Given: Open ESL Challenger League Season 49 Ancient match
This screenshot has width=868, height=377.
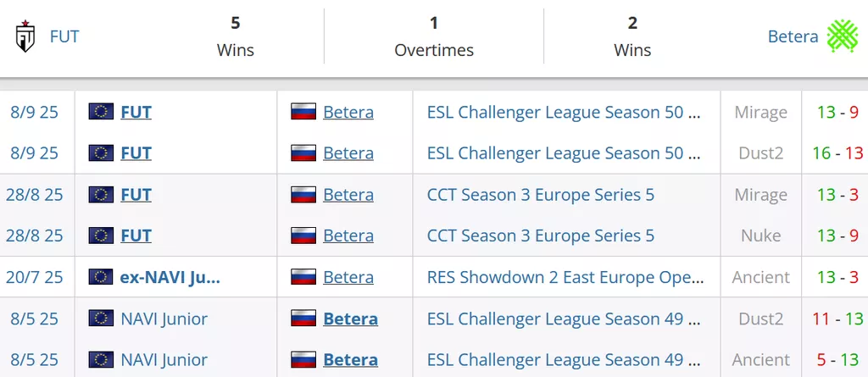Looking at the screenshot, I should pos(563,360).
